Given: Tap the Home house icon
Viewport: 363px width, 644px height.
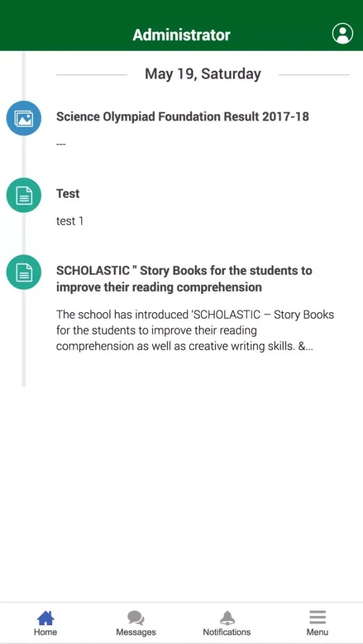Looking at the screenshot, I should (45, 618).
